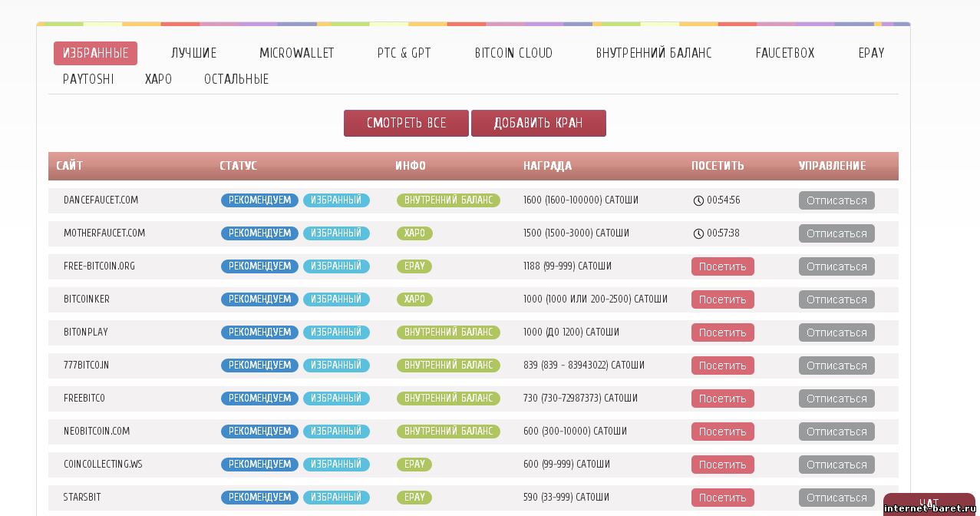
Task: Open the FAUCETBOX tab
Action: click(x=785, y=54)
